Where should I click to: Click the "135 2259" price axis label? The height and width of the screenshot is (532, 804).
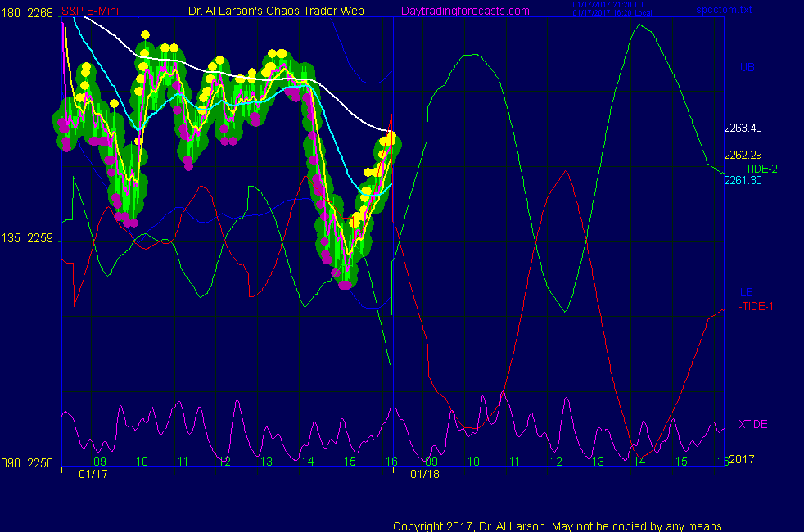click(27, 238)
